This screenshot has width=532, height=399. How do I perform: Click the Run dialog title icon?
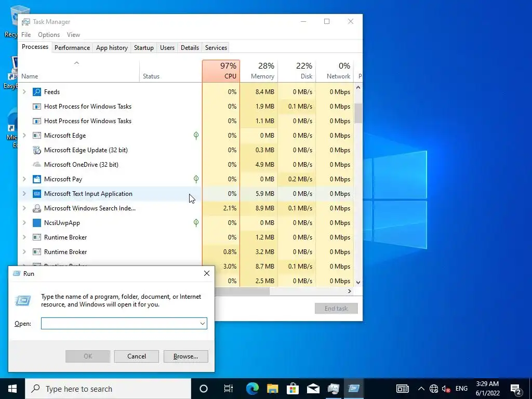tap(16, 273)
